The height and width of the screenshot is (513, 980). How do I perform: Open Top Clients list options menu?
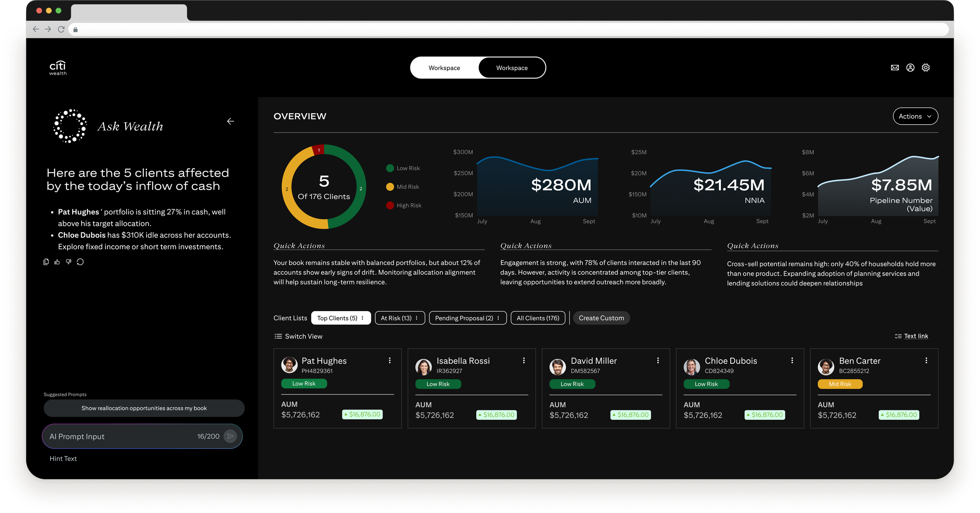(x=363, y=318)
